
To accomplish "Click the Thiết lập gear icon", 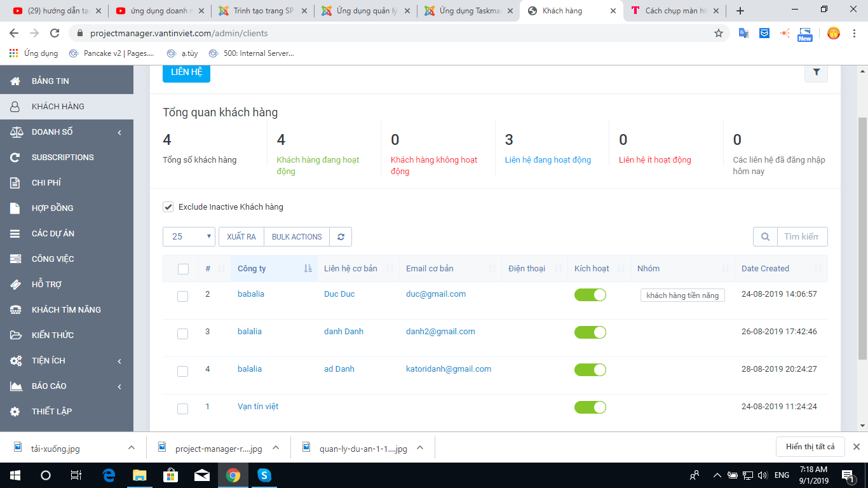I will coord(16,412).
